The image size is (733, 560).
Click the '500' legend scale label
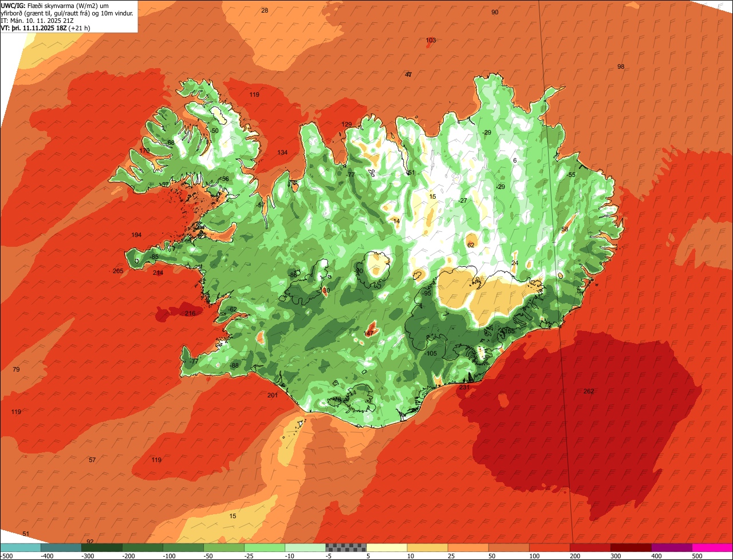point(697,556)
